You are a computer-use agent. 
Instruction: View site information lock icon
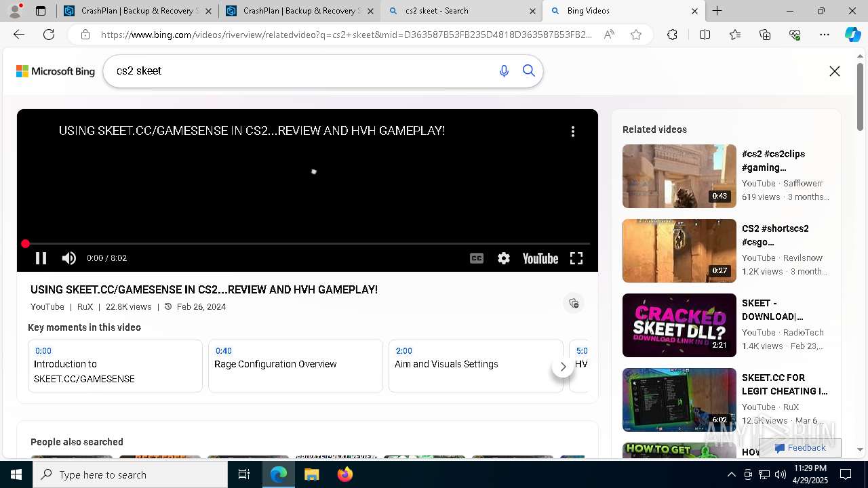pos(85,35)
